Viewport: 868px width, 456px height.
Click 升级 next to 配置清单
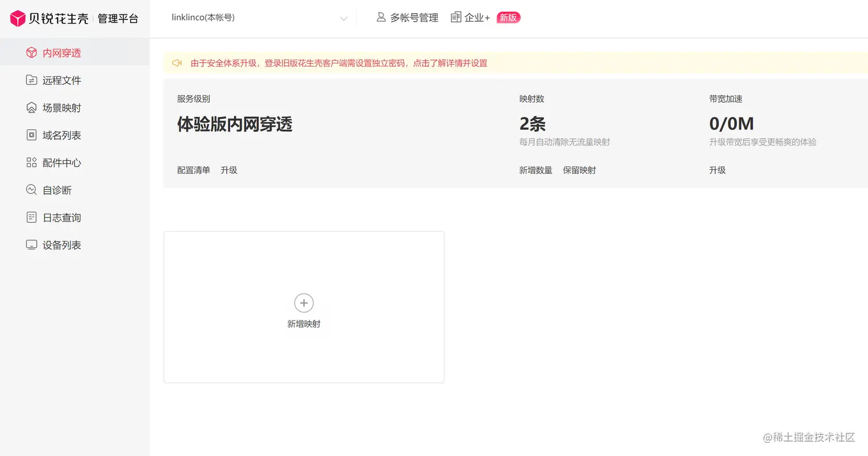click(228, 170)
